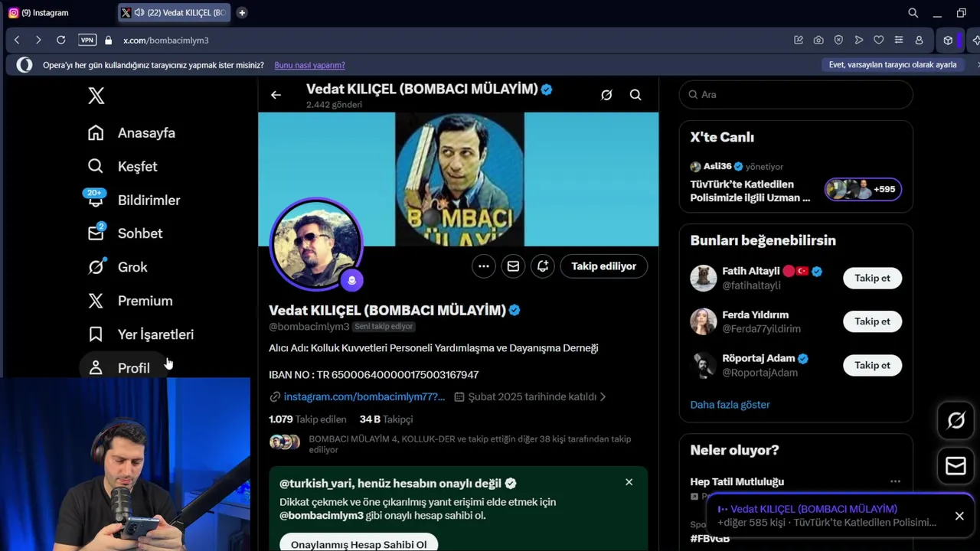The image size is (980, 551).
Task: Click the X logo in the sidebar
Action: (x=96, y=96)
